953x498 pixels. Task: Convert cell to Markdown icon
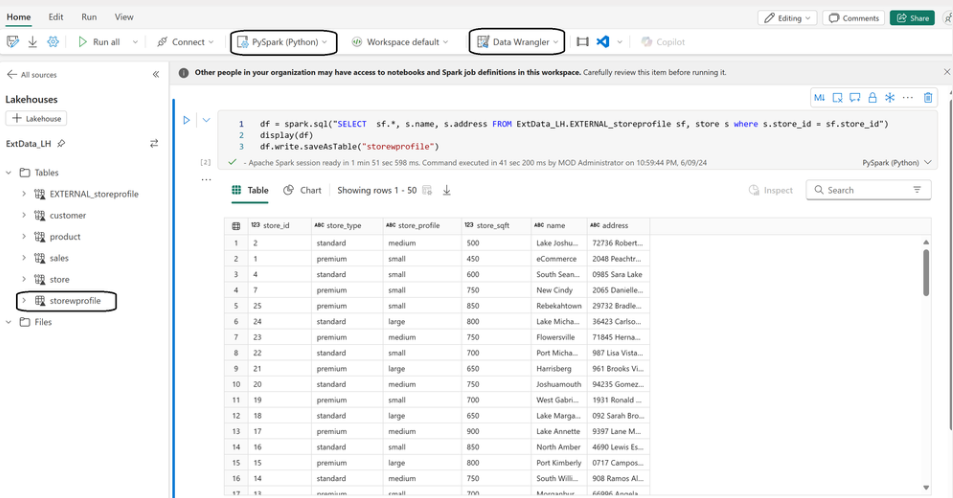pos(819,97)
